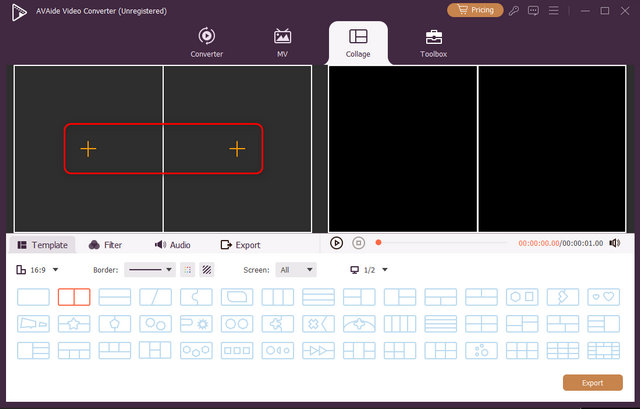Screen dimensions: 640x409
Task: Switch to the MV tab
Action: click(282, 42)
